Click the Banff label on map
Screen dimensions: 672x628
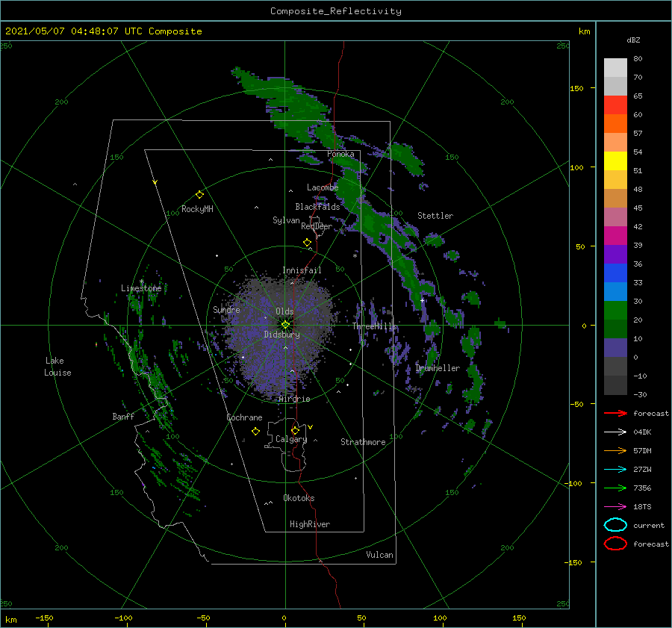pos(123,416)
